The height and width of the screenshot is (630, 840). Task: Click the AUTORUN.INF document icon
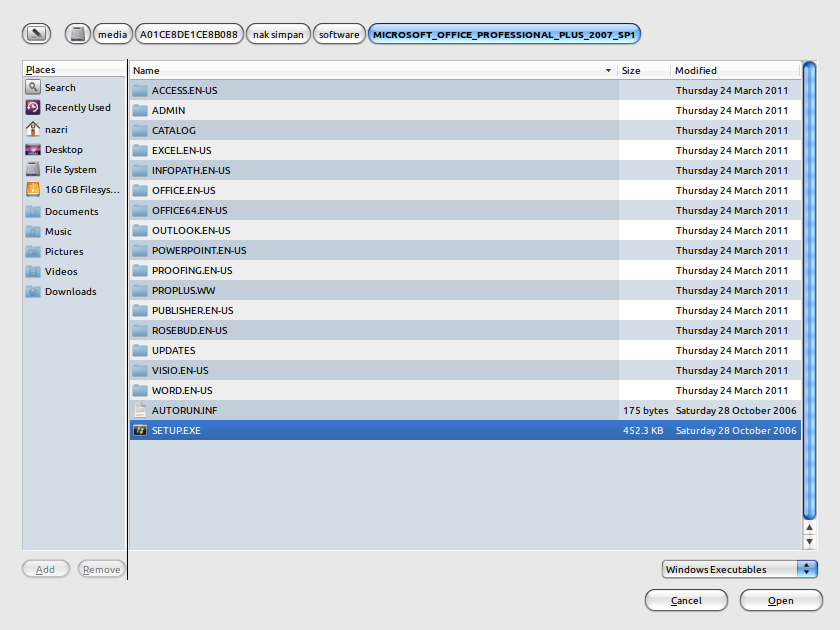point(140,410)
